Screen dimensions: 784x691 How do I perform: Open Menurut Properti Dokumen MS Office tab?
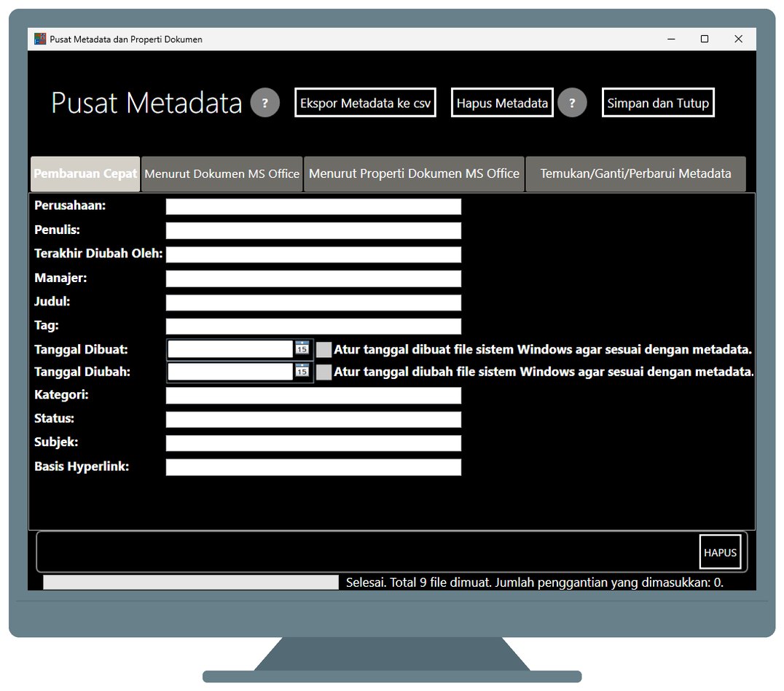click(x=414, y=173)
